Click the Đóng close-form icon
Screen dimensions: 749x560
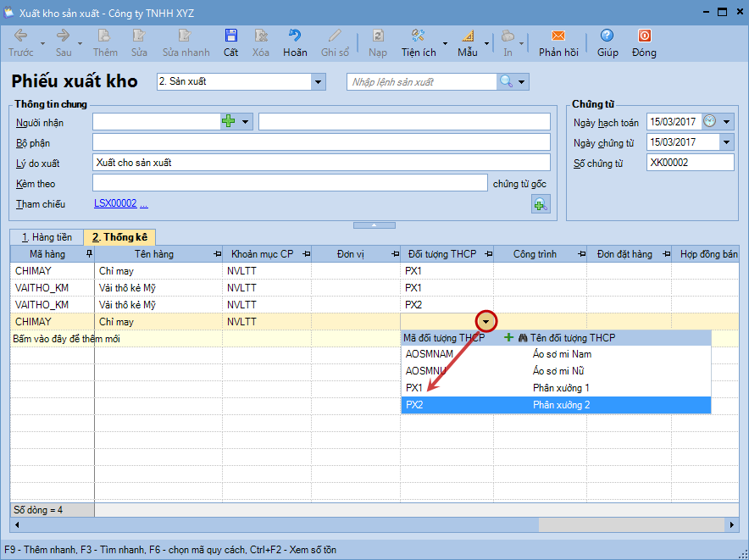[x=644, y=36]
